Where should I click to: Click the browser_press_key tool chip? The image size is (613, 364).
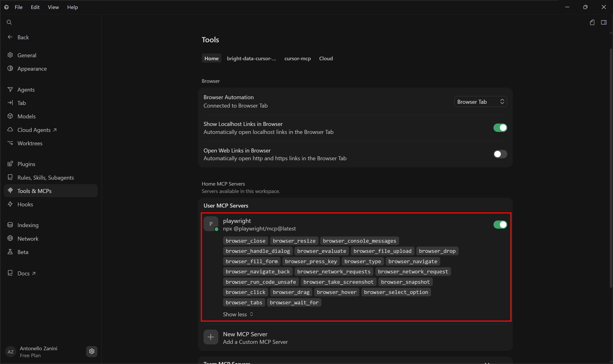[311, 261]
